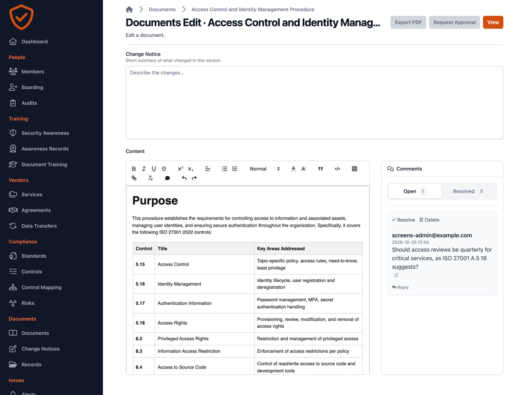The height and width of the screenshot is (395, 532).
Task: Open Change Notices in the sidebar
Action: point(41,349)
